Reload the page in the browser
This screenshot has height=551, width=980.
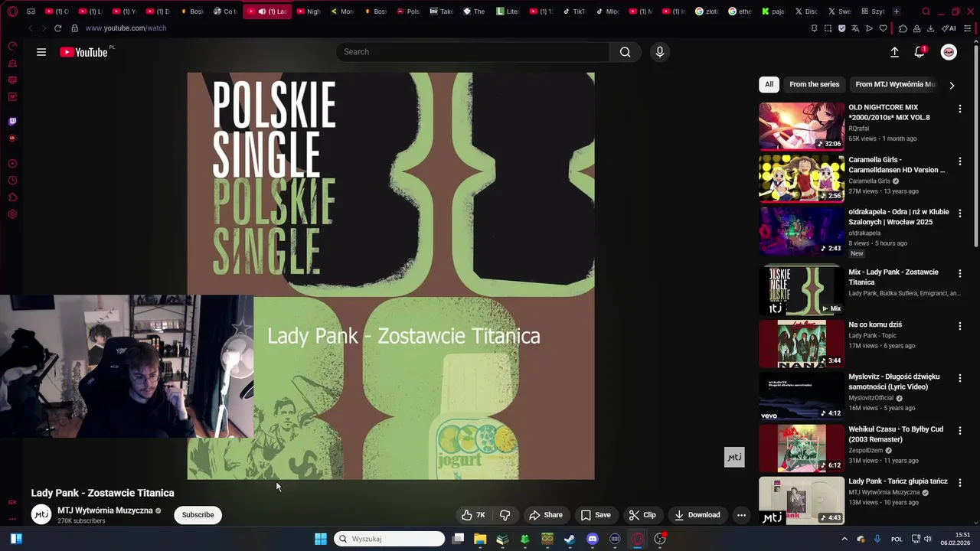pyautogui.click(x=57, y=28)
